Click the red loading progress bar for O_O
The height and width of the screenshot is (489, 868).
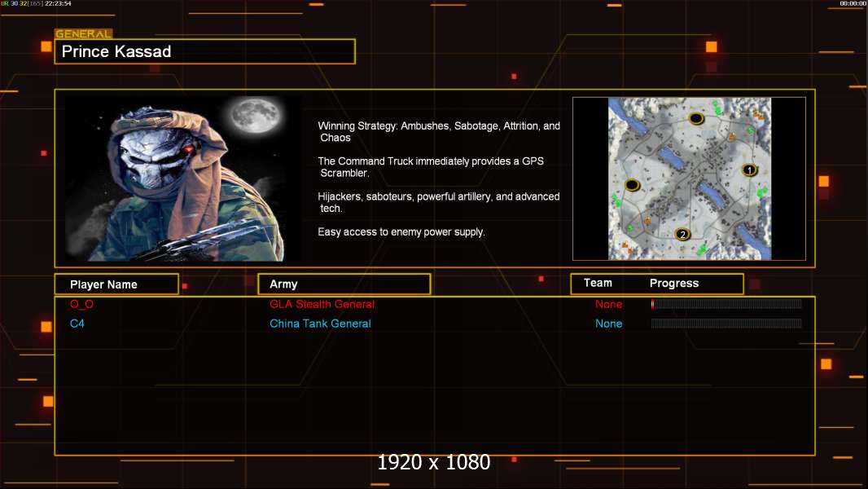[726, 303]
